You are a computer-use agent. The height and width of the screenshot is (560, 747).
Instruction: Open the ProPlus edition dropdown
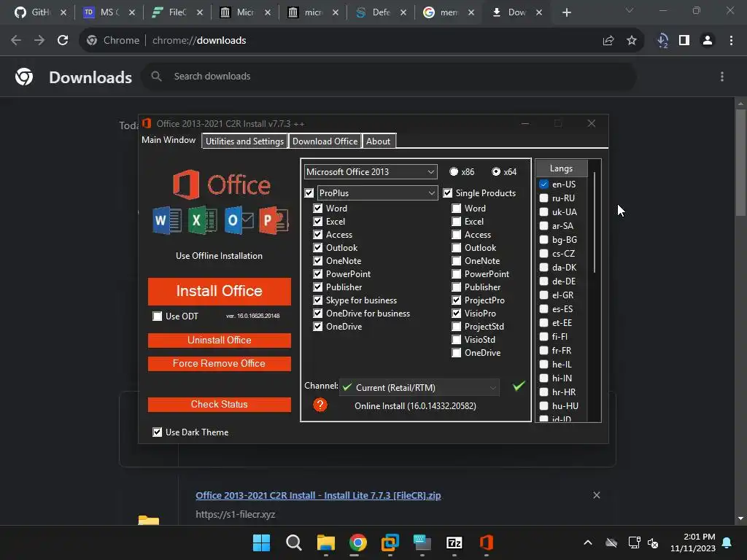coord(377,192)
